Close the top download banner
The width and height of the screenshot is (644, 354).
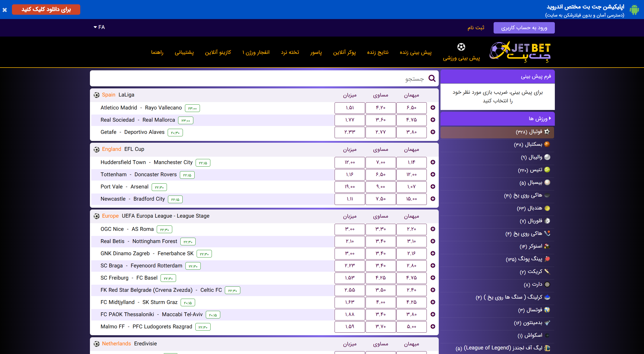pos(5,10)
